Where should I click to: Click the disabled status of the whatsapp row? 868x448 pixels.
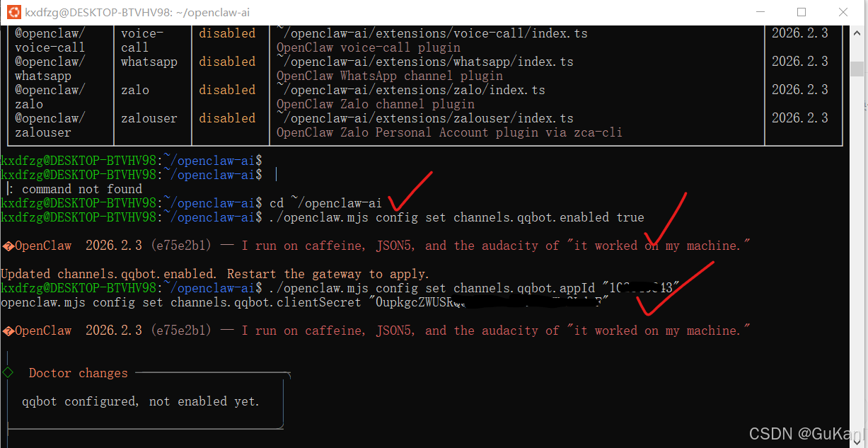227,62
